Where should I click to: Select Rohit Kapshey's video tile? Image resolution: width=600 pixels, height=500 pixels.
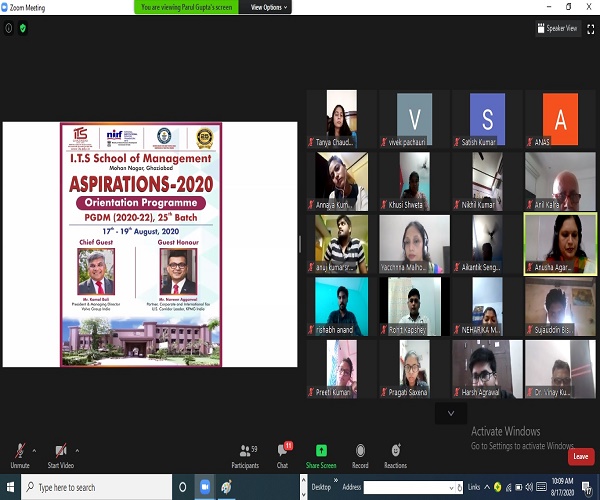[414, 306]
